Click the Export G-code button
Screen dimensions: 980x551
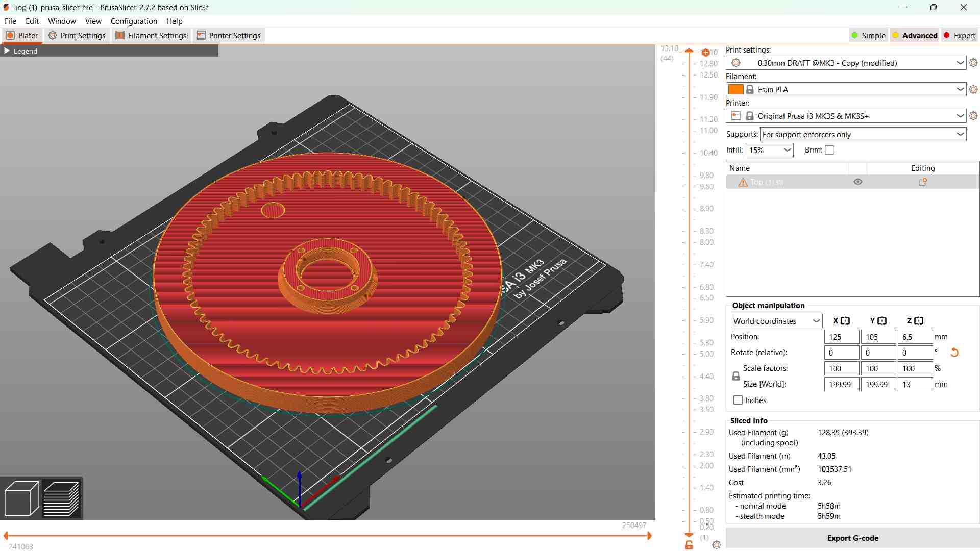tap(852, 538)
